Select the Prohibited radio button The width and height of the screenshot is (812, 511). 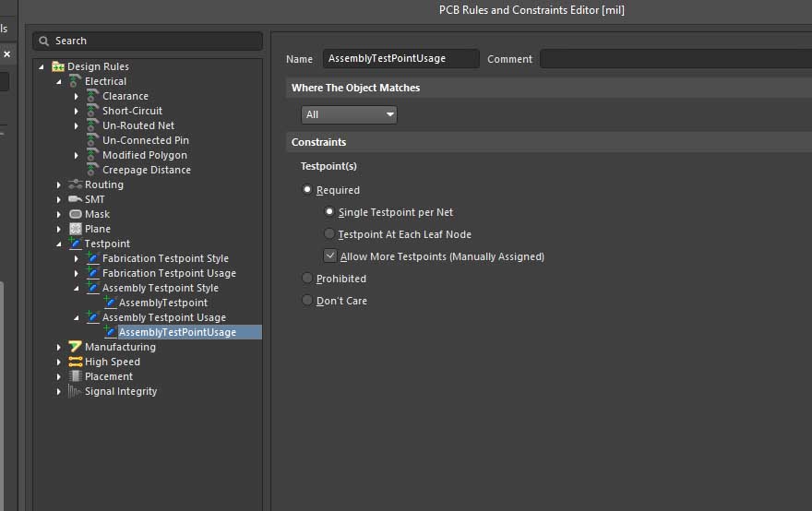308,279
